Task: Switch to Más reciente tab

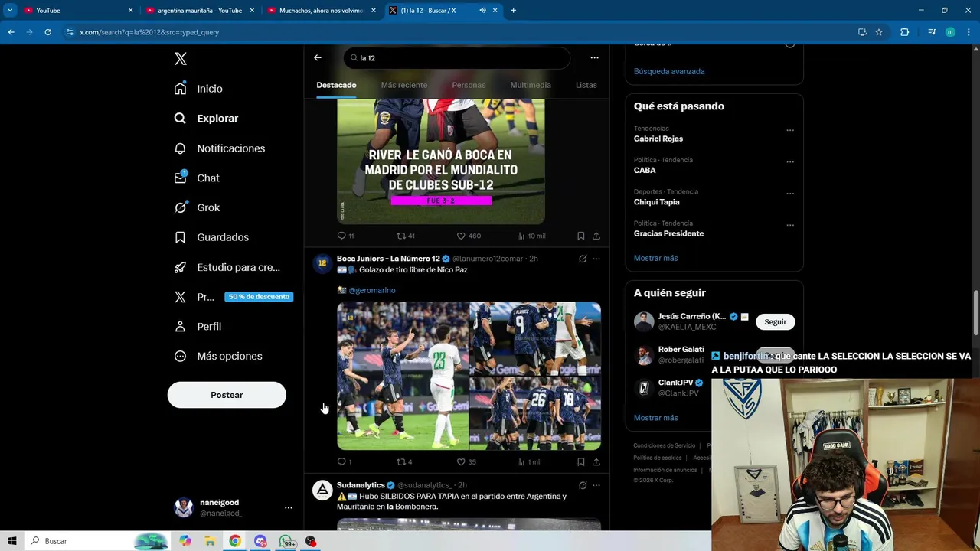Action: click(404, 85)
